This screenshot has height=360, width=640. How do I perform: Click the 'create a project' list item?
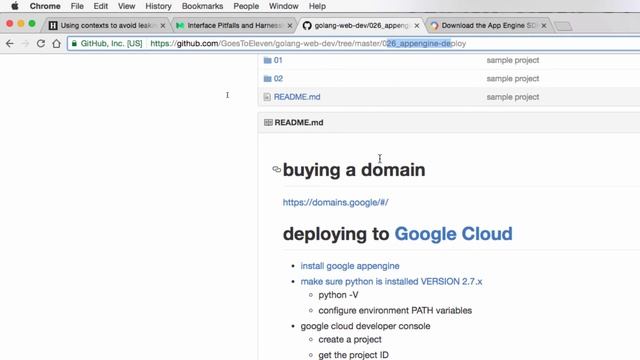pyautogui.click(x=350, y=340)
